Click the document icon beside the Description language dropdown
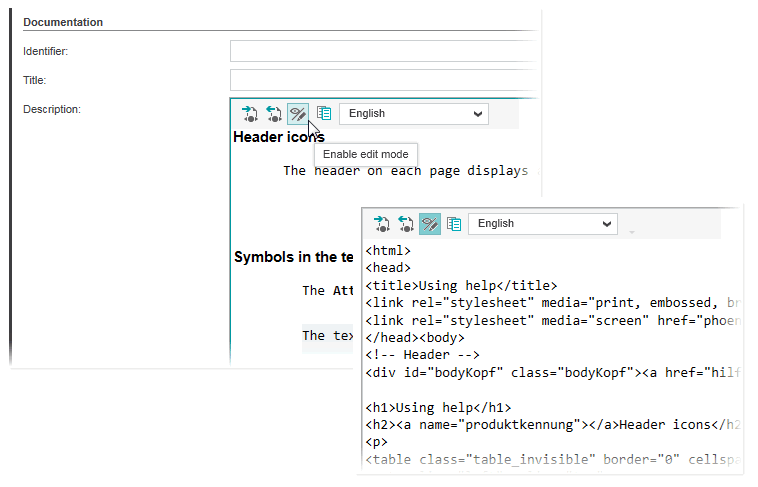Screen dimensions: 758x487 tap(324, 114)
